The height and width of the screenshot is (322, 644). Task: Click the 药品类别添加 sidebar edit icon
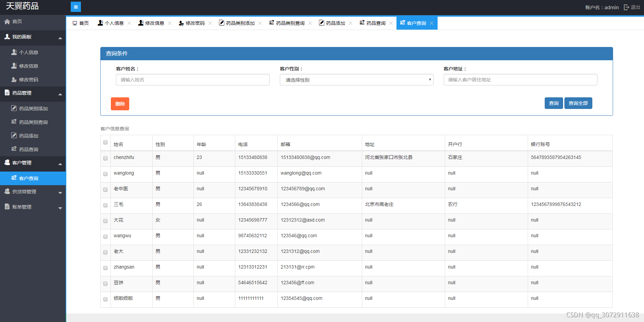14,108
